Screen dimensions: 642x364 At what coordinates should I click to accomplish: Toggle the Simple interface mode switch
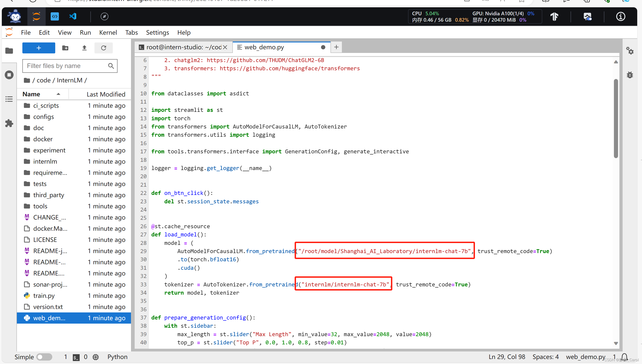[44, 357]
